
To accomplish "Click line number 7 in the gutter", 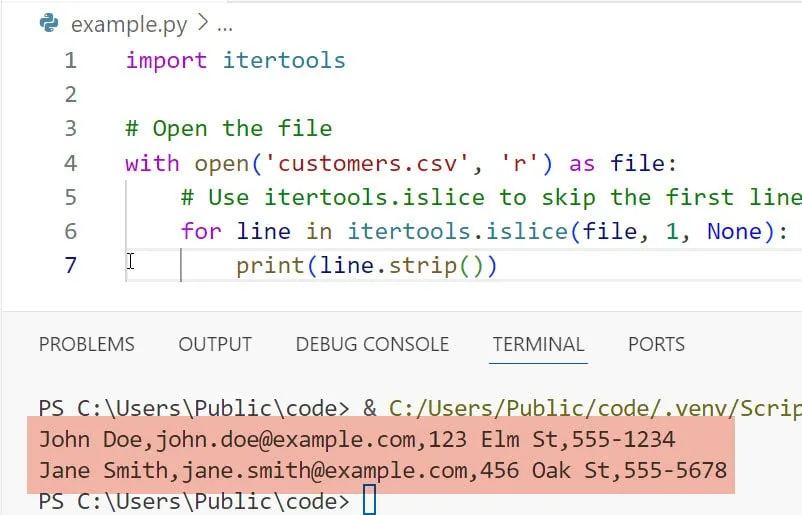I will [70, 265].
